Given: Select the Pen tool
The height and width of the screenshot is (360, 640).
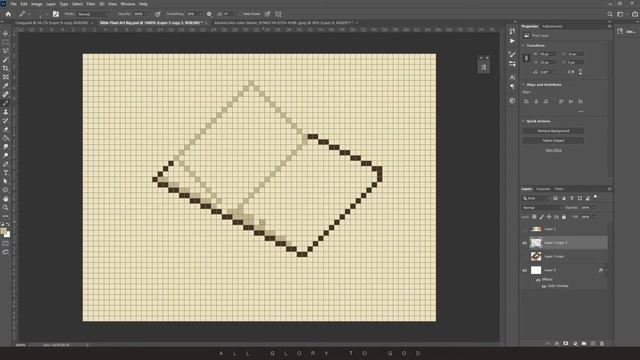Looking at the screenshot, I should (6, 164).
